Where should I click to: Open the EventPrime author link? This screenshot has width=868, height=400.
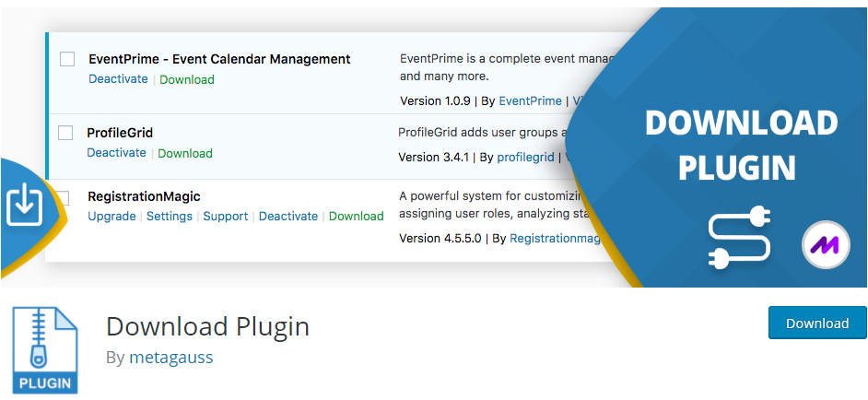pyautogui.click(x=531, y=101)
